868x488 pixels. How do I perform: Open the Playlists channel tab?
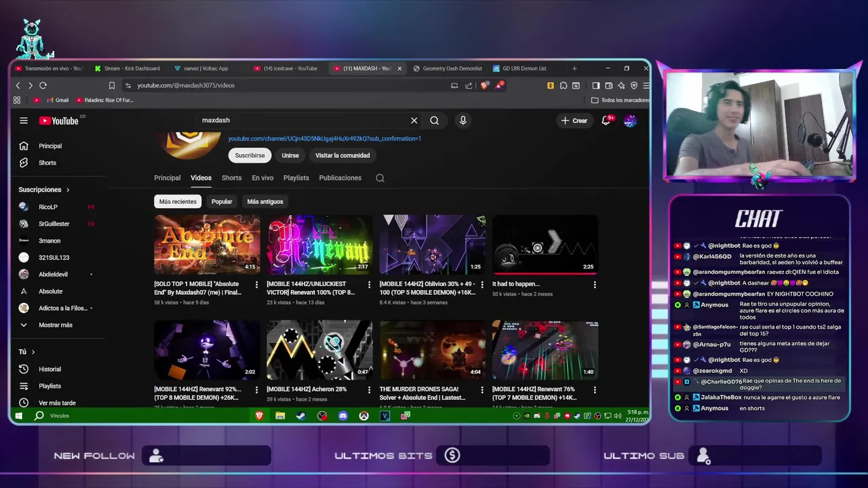coord(296,178)
